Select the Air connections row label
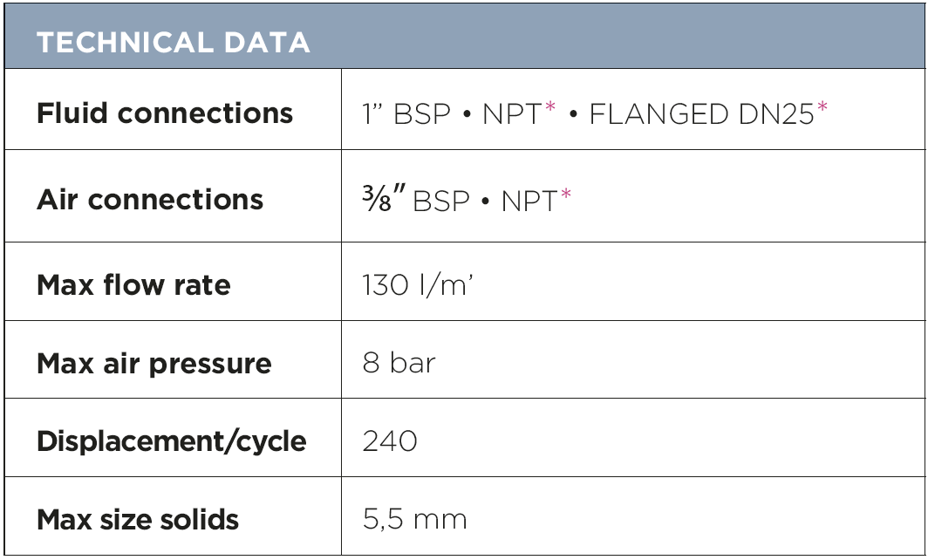The height and width of the screenshot is (560, 928). (x=150, y=200)
